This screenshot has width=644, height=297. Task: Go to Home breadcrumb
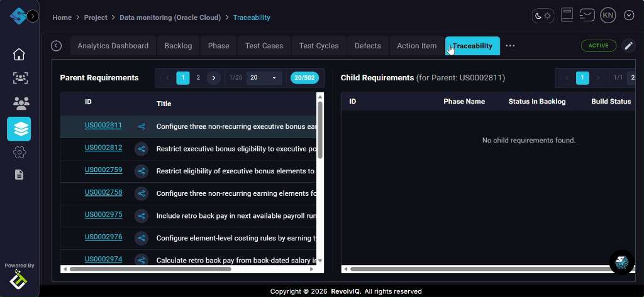[62, 18]
